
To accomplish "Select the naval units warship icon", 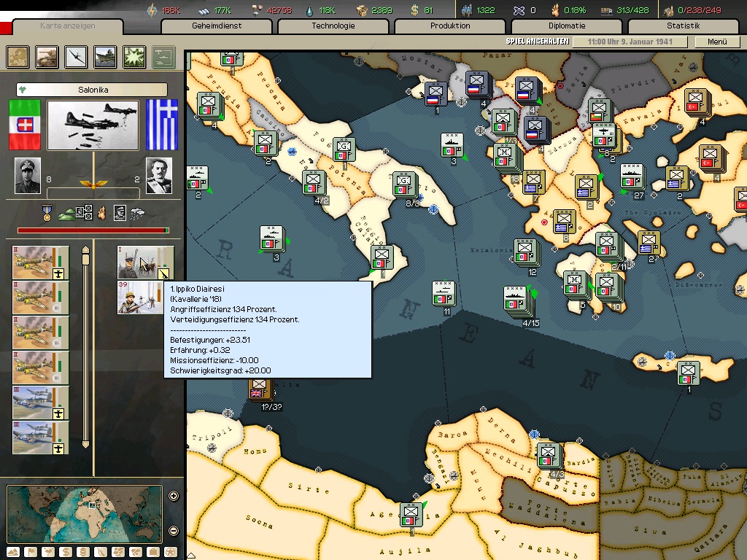I will 105,56.
